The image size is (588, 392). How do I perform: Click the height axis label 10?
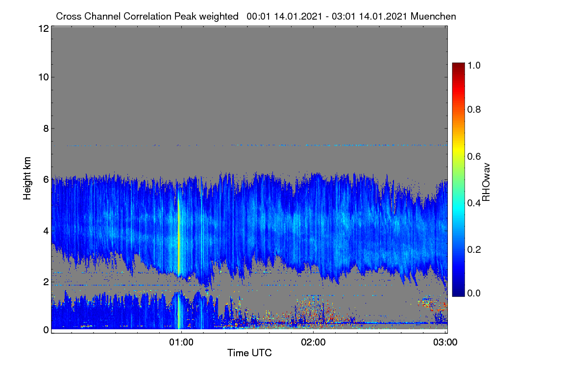[x=43, y=77]
